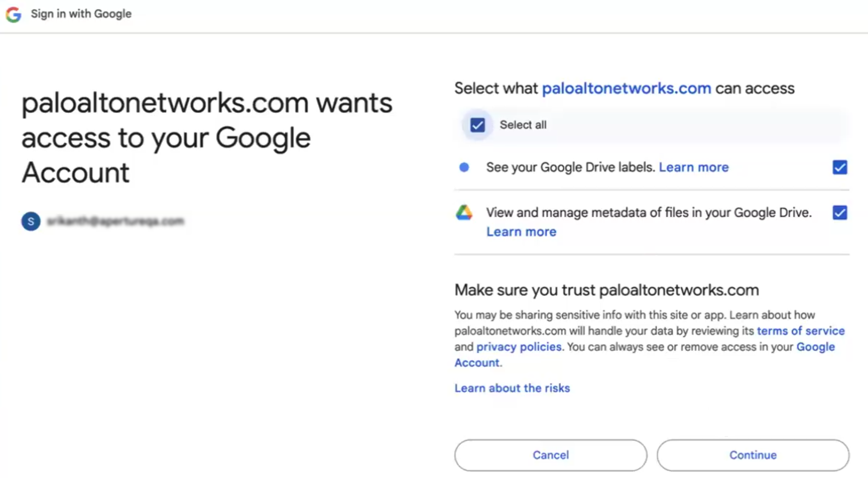The width and height of the screenshot is (868, 478).
Task: Follow the Google Account link
Action: coord(815,347)
